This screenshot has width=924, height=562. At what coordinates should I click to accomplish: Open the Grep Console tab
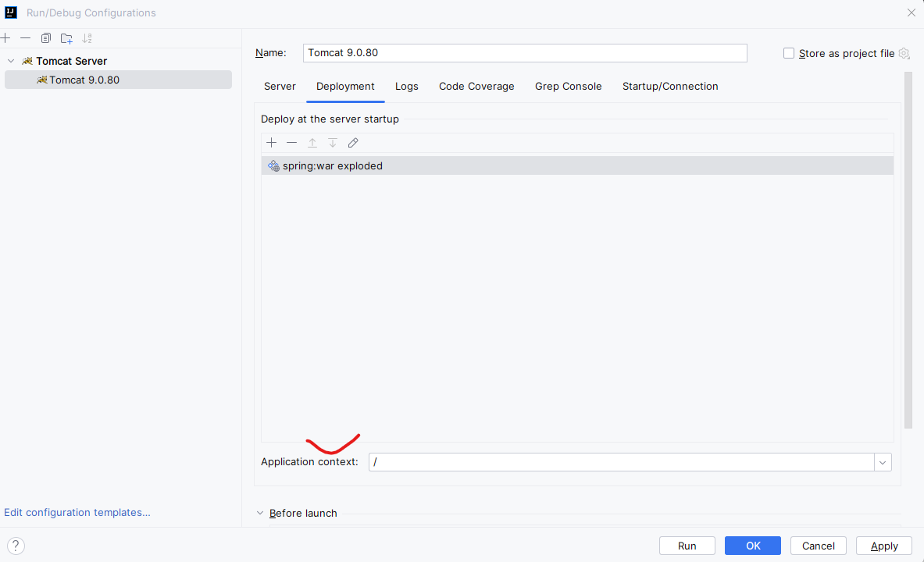pyautogui.click(x=568, y=86)
